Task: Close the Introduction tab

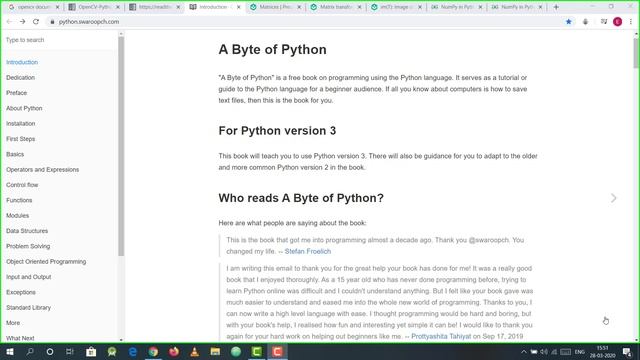Action: click(239, 7)
